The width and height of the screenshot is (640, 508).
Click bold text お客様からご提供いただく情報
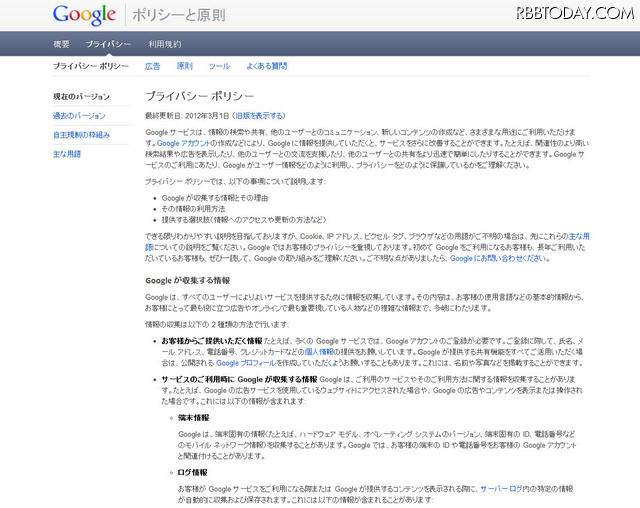coord(212,341)
